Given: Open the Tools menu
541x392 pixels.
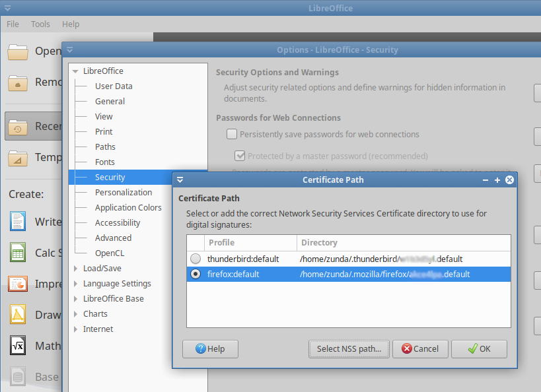Looking at the screenshot, I should [x=40, y=24].
